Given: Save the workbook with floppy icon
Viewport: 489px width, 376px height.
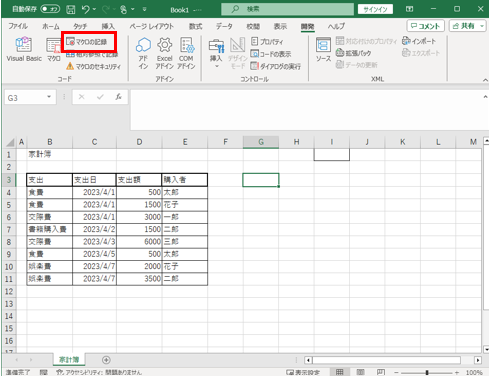Looking at the screenshot, I should click(x=71, y=10).
